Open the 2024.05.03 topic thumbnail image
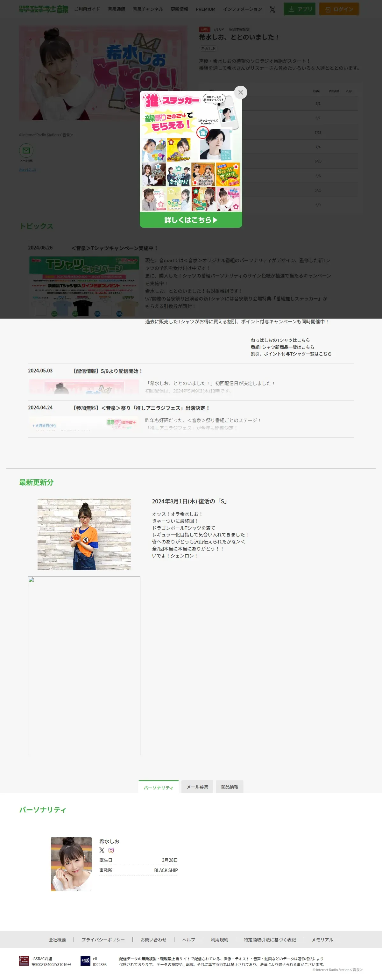This screenshot has height=980, width=382. pos(84,386)
